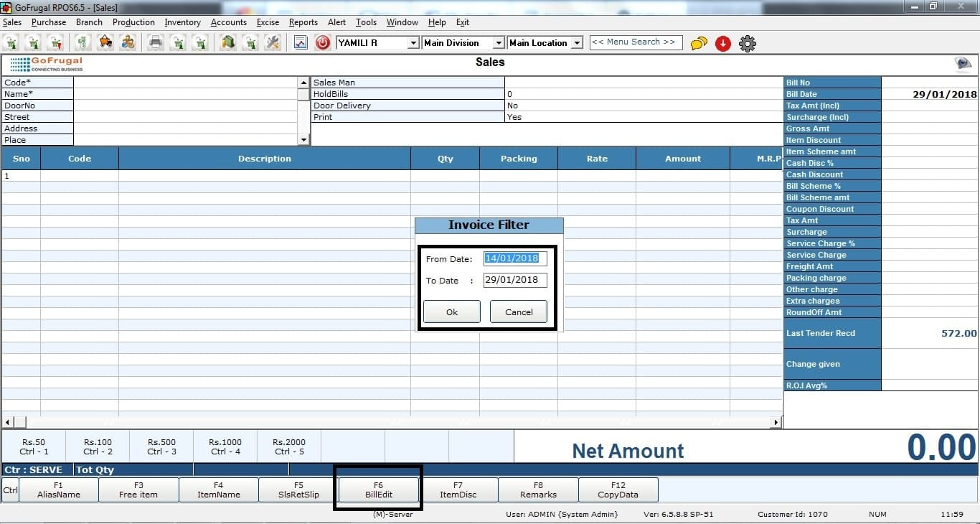Click the F6 BillEdit button
Viewport: 980px width, 524px height.
(379, 490)
